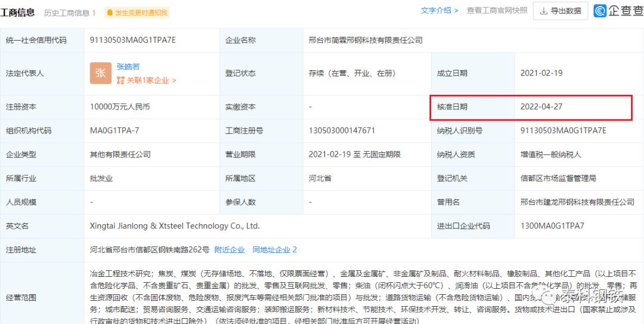View 附近企业 nearby companies

click(x=230, y=250)
